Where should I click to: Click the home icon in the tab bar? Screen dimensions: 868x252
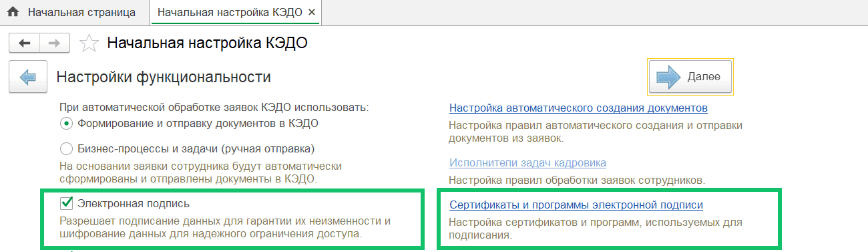12,12
